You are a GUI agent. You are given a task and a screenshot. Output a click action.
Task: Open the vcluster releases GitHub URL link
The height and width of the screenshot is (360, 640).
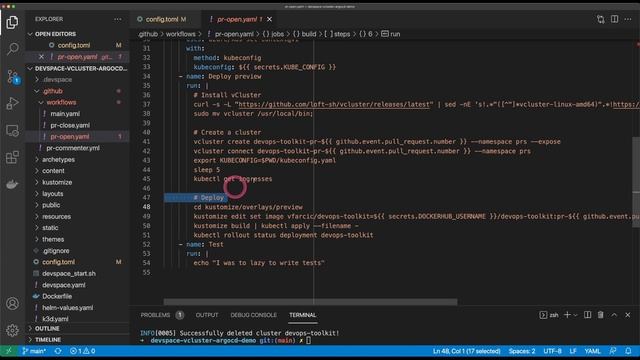point(334,104)
